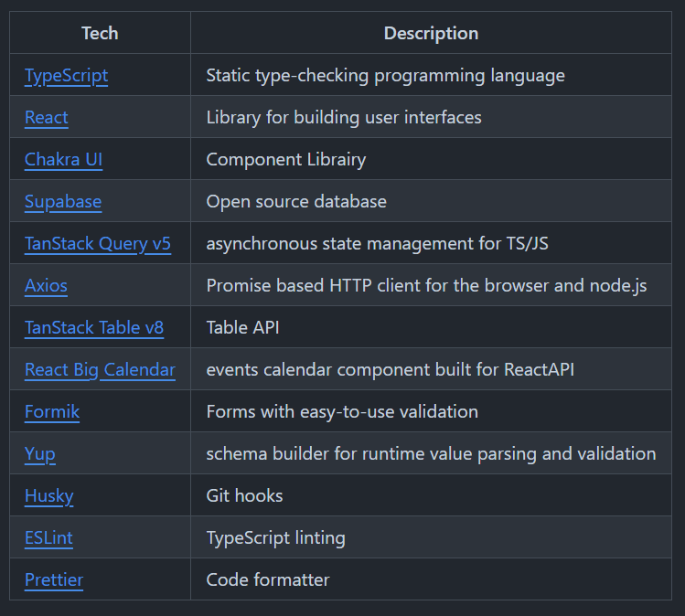Click the "Git hooks" description cell
The image size is (685, 616).
[431, 495]
